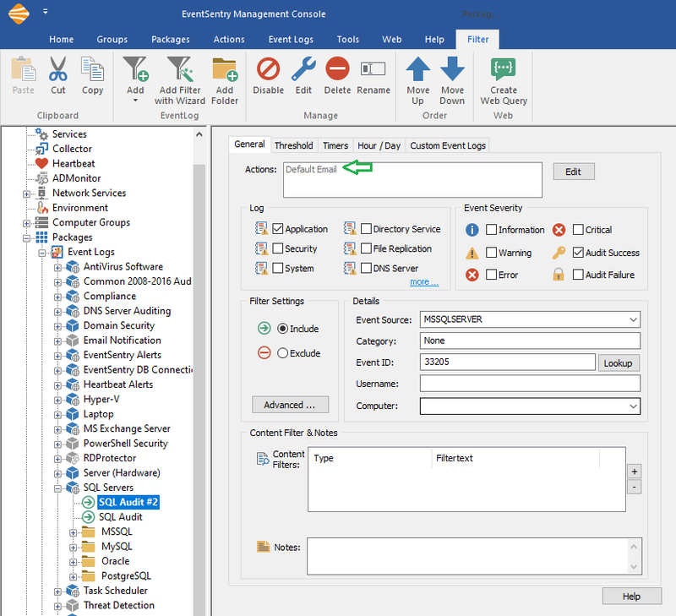
Task: Select the Exclude radio button
Action: pos(282,353)
